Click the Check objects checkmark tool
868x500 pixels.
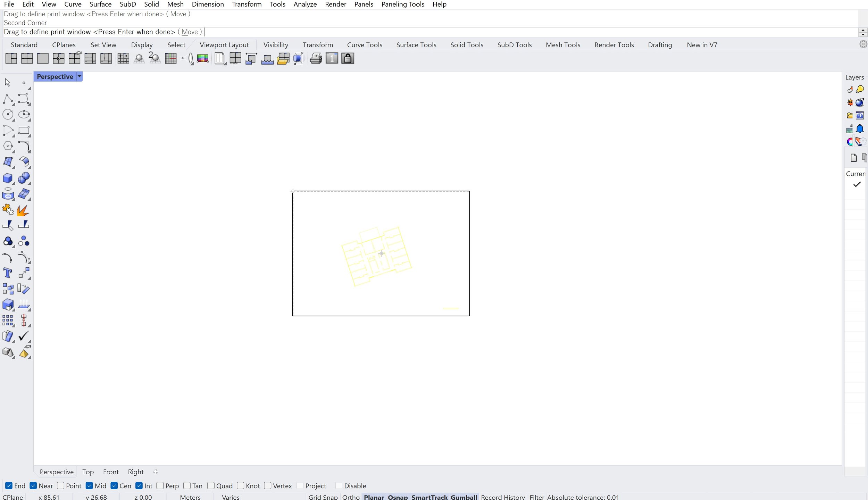click(x=24, y=336)
